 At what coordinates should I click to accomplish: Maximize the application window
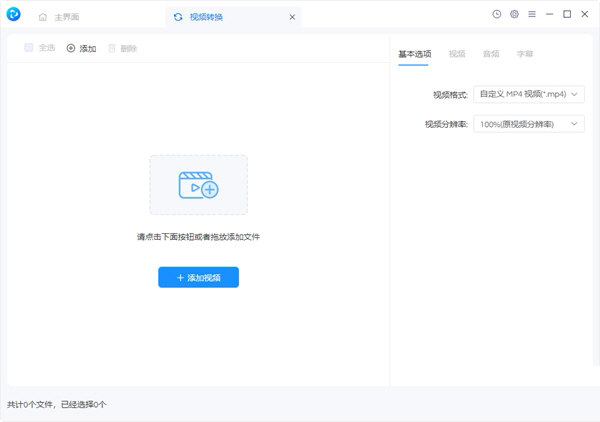click(x=567, y=15)
